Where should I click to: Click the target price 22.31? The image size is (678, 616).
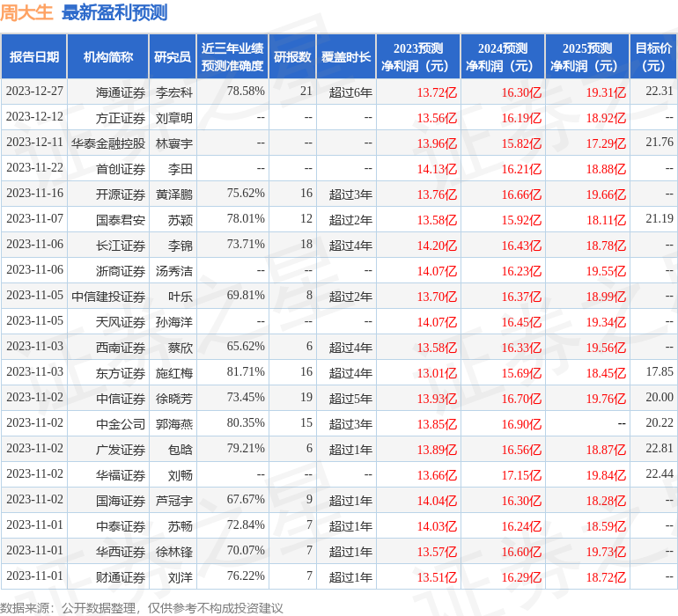click(660, 91)
